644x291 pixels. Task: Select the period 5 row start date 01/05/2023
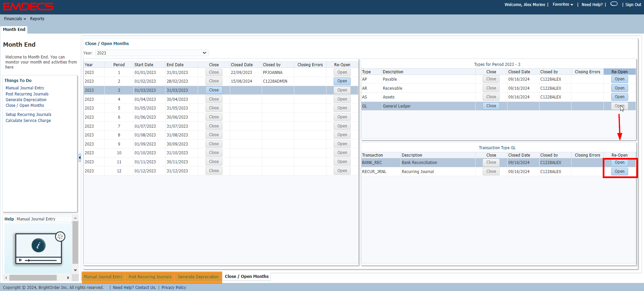(x=145, y=108)
